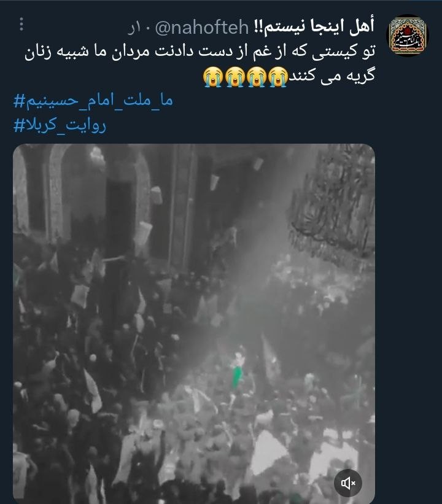Click the first crying face emoji after کنند
The image size is (442, 504).
pyautogui.click(x=278, y=77)
